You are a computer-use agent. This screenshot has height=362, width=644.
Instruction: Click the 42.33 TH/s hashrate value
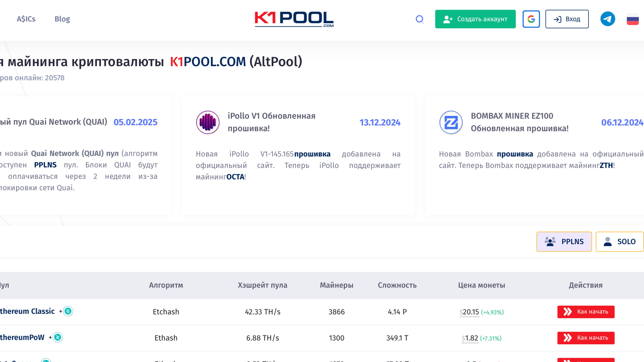coord(263,312)
